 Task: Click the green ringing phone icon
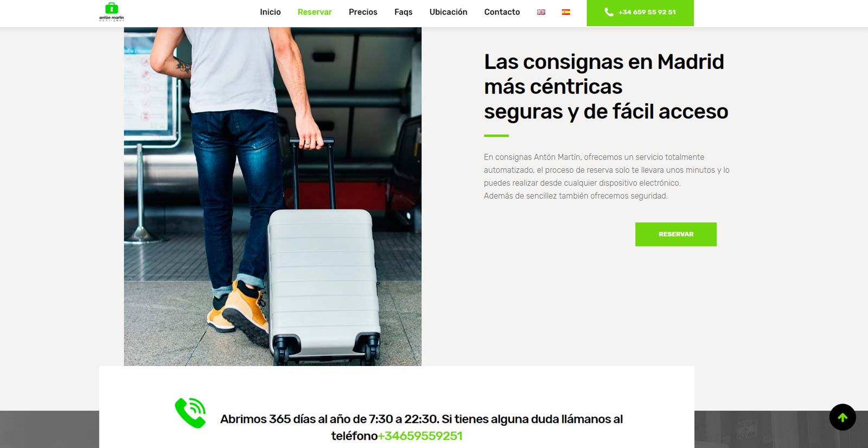coord(190,413)
